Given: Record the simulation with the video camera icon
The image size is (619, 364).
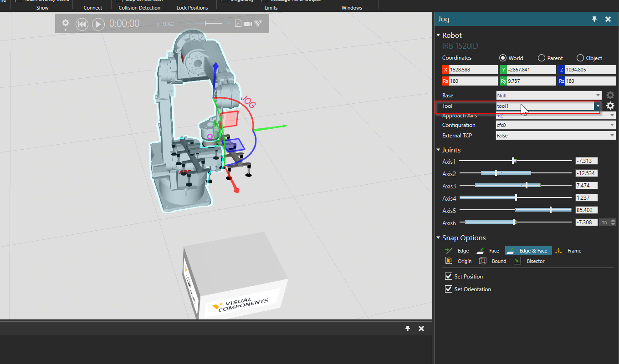Looking at the screenshot, I should point(248,24).
